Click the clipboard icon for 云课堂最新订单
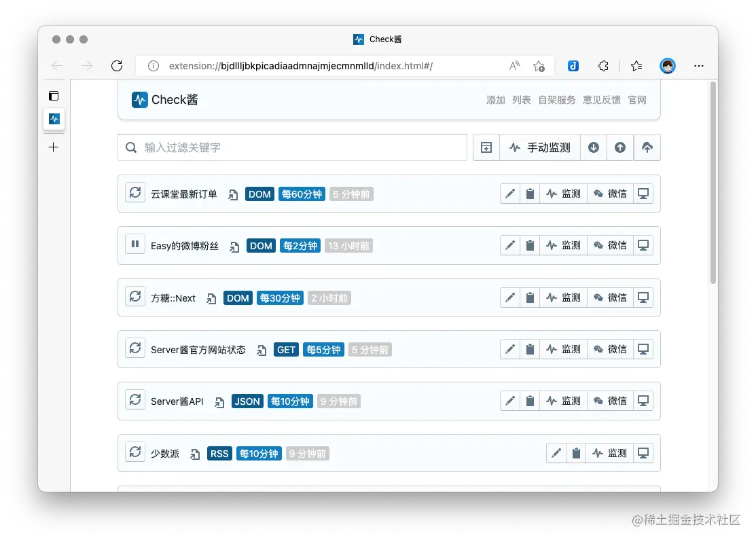 click(x=530, y=194)
